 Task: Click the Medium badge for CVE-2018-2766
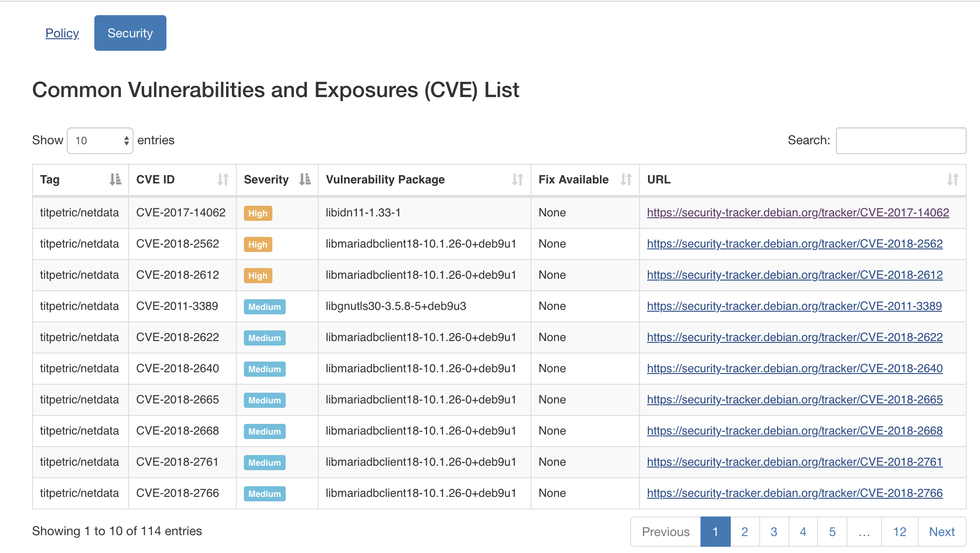pos(265,494)
